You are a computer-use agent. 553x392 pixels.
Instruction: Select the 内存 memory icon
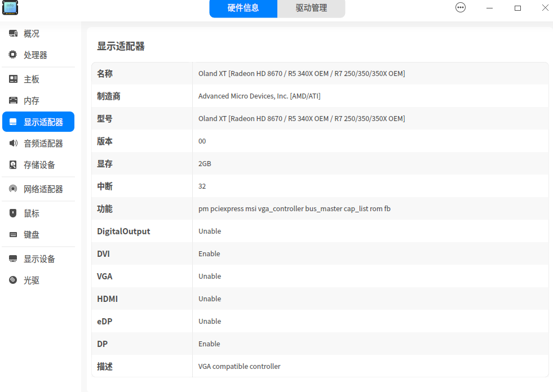pos(13,100)
